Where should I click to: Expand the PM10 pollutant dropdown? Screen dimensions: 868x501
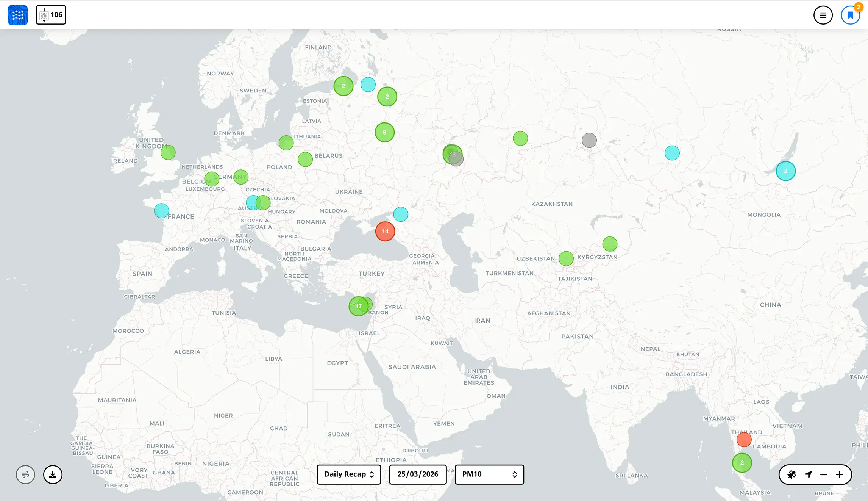(x=489, y=474)
